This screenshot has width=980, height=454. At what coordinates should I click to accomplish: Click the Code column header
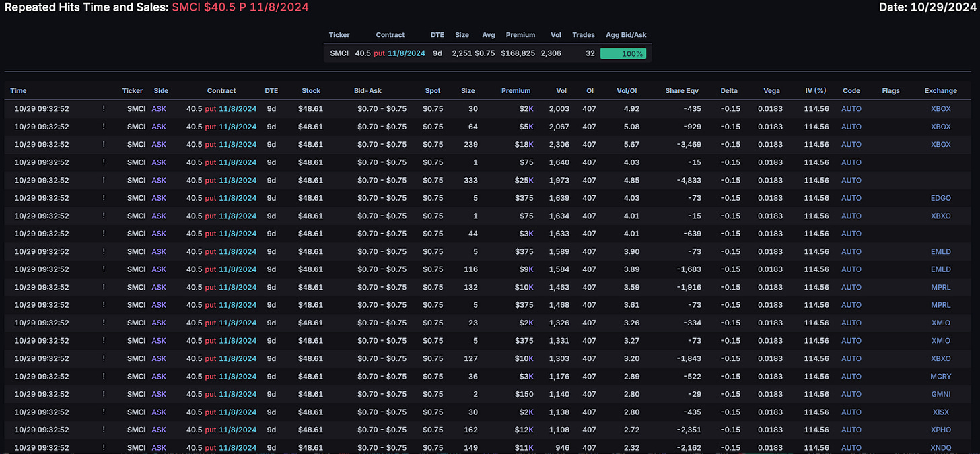coord(851,90)
